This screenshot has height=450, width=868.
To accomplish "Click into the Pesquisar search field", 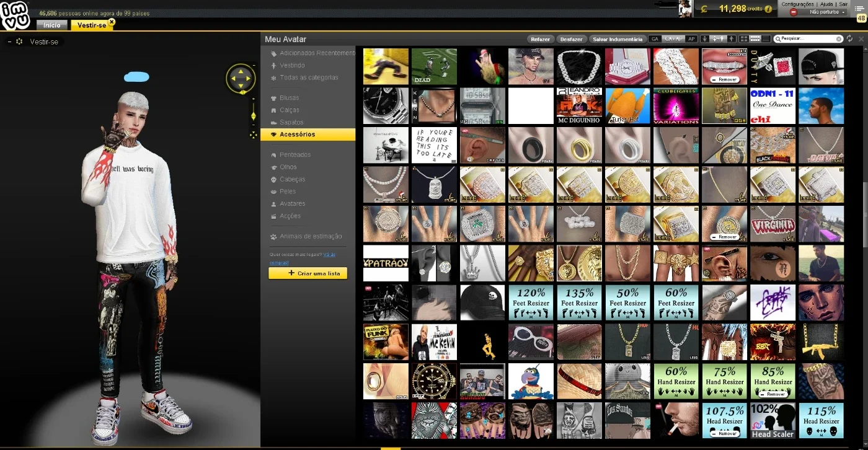I will 807,38.
